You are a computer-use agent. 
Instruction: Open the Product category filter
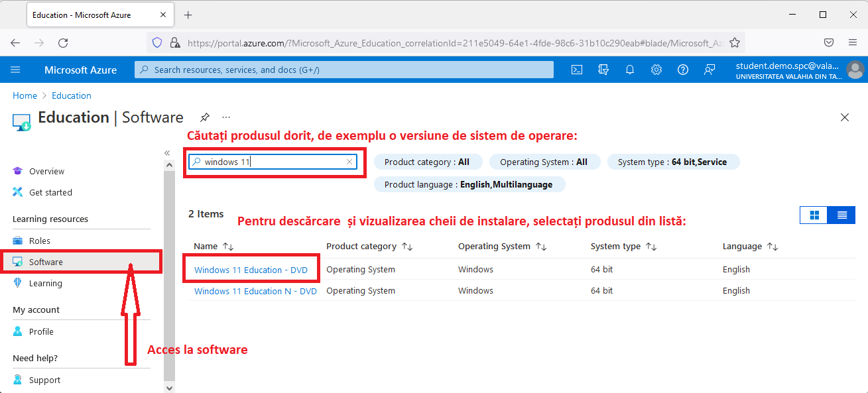tap(427, 162)
